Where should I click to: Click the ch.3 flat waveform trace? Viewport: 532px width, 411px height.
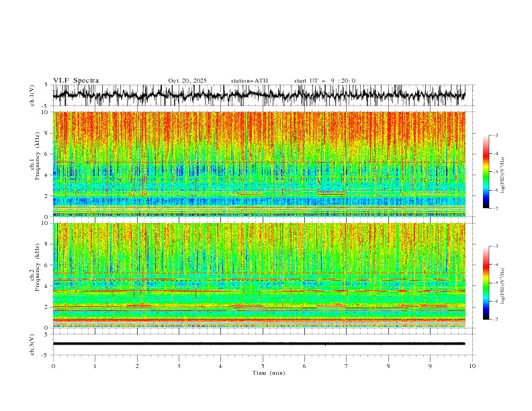[x=259, y=344]
